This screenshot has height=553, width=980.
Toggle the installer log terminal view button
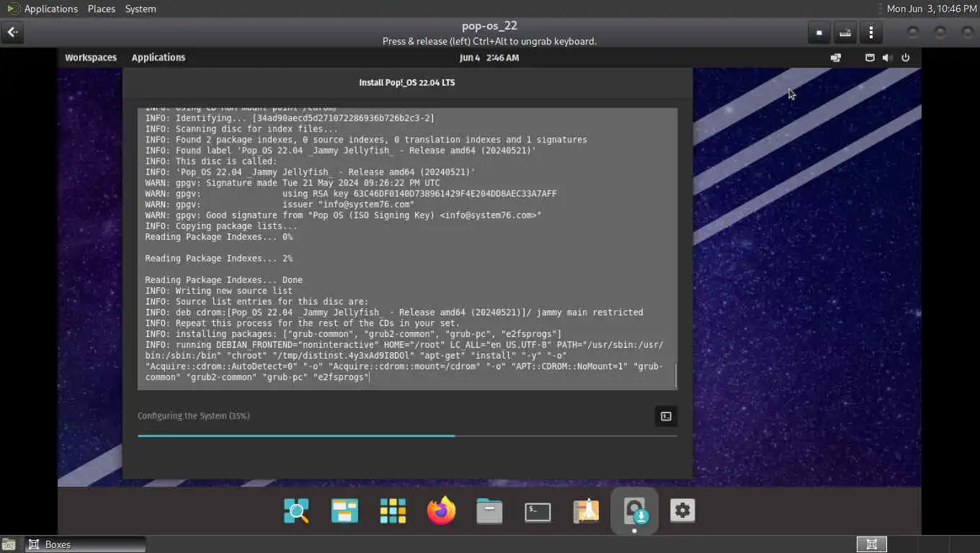point(666,416)
